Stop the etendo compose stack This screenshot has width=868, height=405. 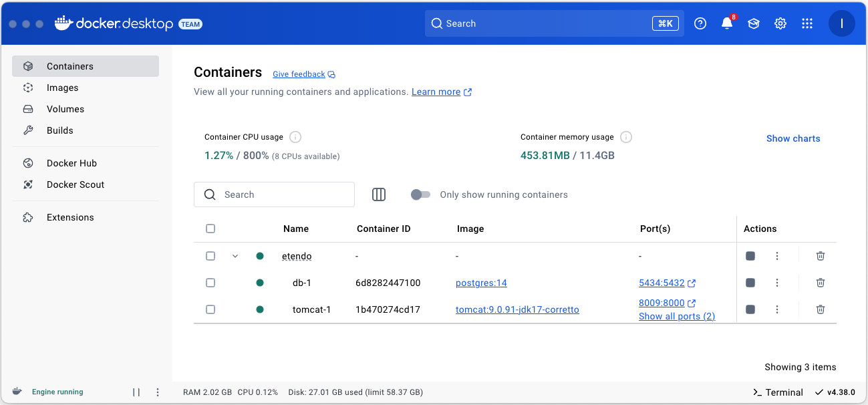750,256
